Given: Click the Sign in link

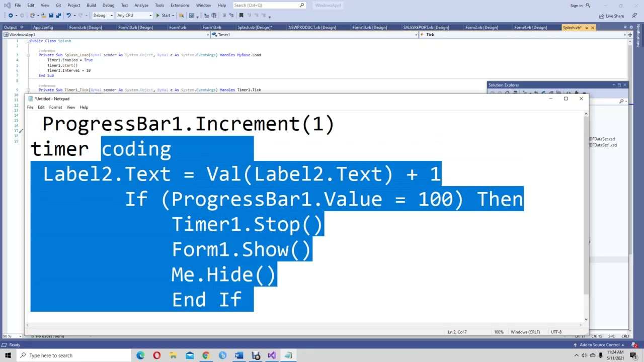Looking at the screenshot, I should pyautogui.click(x=576, y=6).
